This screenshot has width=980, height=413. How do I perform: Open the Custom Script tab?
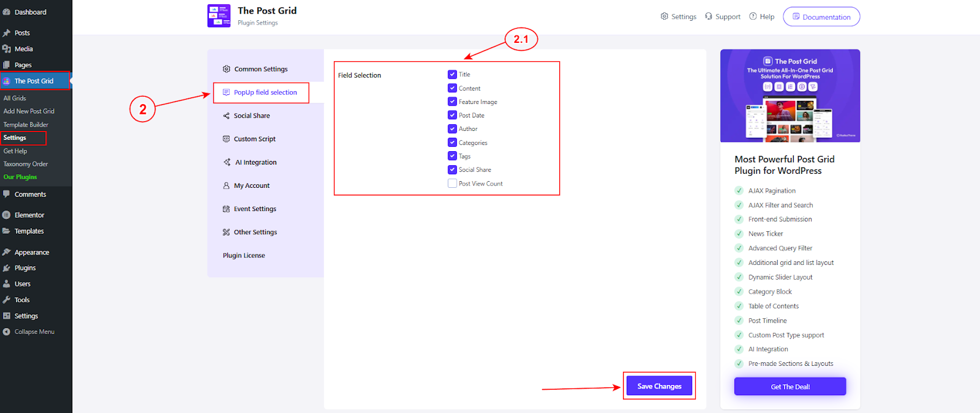(265, 139)
